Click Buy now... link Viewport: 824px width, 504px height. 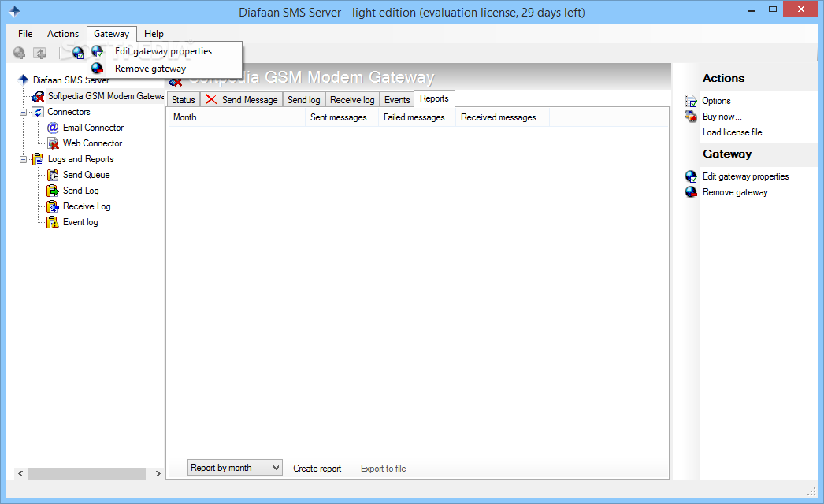point(722,117)
